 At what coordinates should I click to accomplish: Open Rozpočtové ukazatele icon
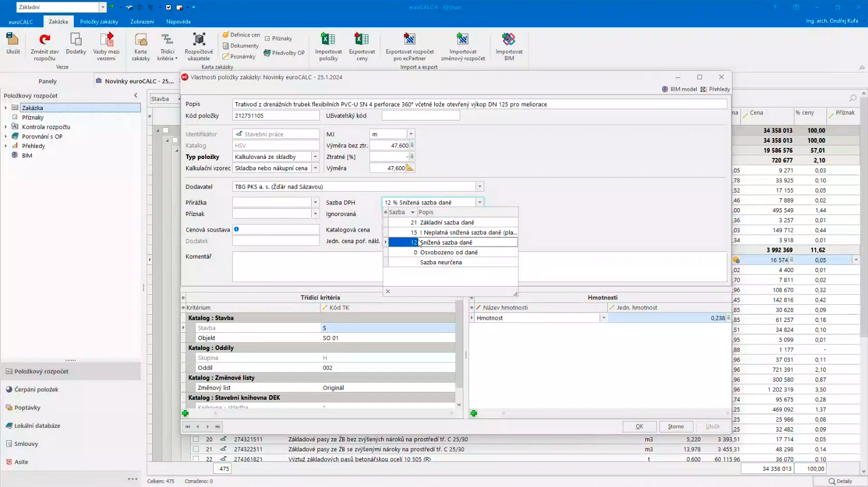199,47
